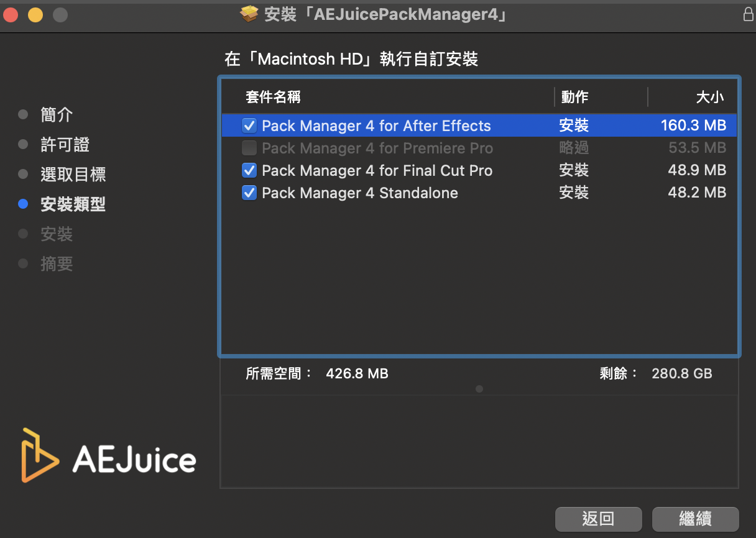Click the AEJuice logo
756x538 pixels.
[x=108, y=455]
